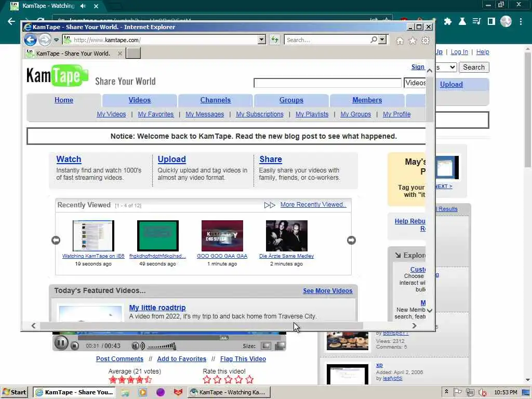Click the left carousel arrow in Recently Viewed
The height and width of the screenshot is (399, 532).
56,240
